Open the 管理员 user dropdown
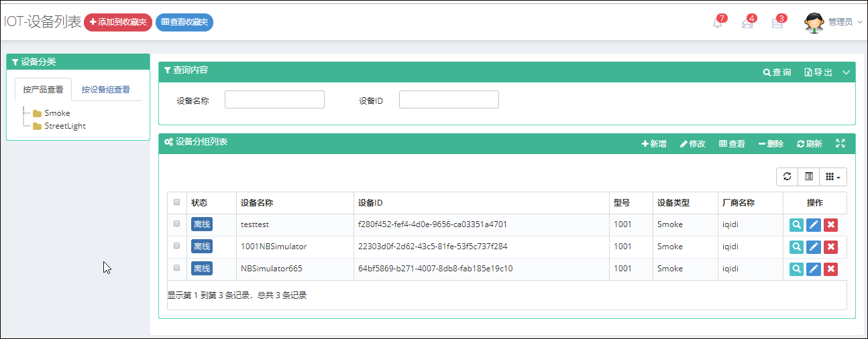 845,22
